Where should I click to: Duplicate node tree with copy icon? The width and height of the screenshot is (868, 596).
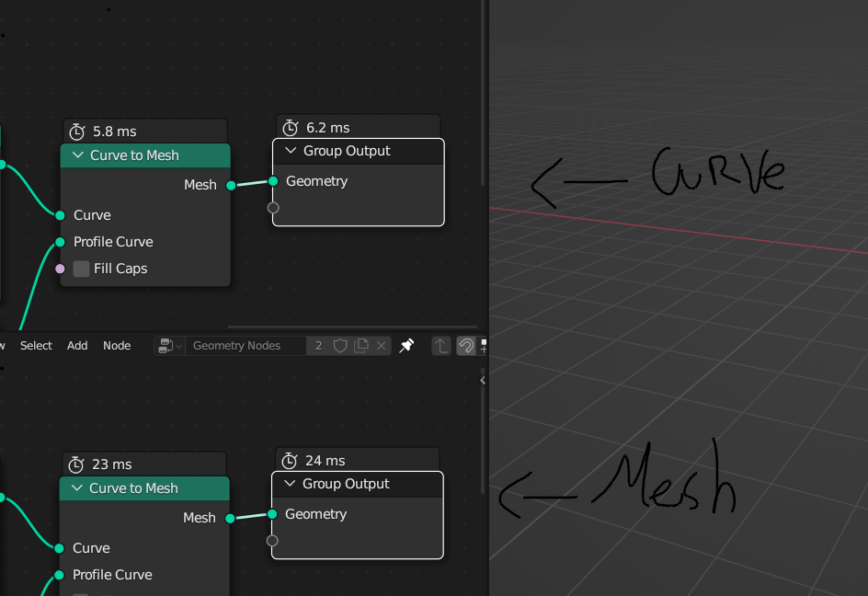(x=361, y=346)
